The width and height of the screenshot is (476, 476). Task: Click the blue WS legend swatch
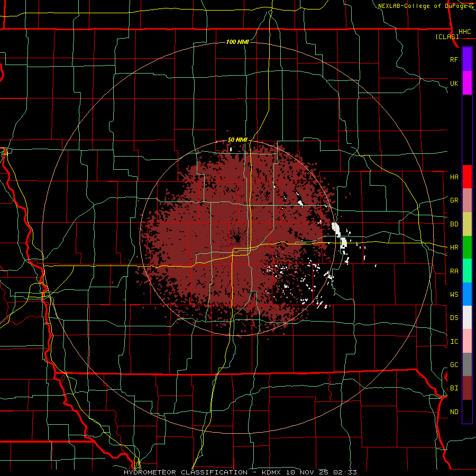tap(467, 294)
